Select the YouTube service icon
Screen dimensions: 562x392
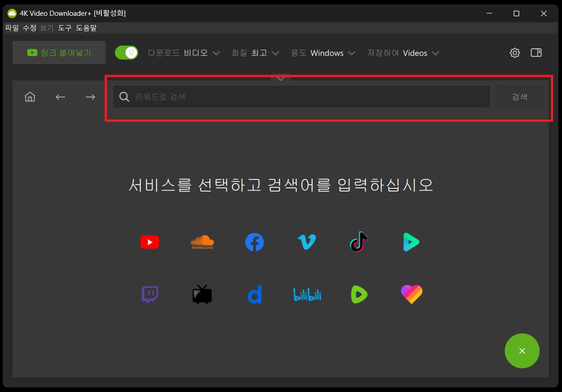click(x=149, y=242)
